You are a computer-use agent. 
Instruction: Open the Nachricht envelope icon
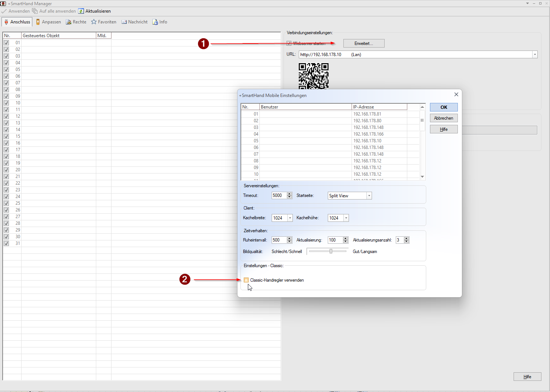pyautogui.click(x=124, y=22)
